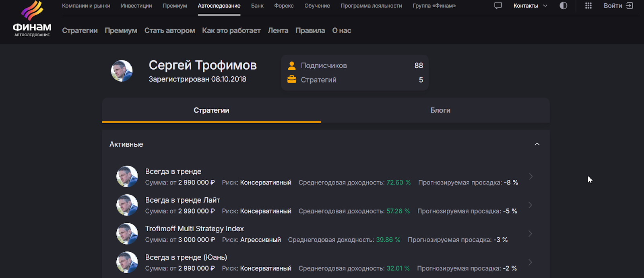The image size is (644, 278).
Task: Click the subscribers count 88
Action: point(419,66)
